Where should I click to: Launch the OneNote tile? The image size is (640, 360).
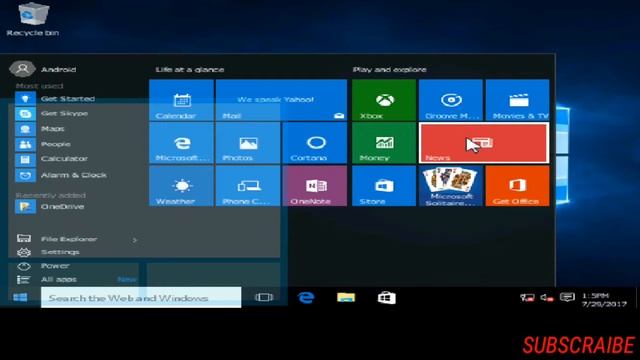point(315,186)
